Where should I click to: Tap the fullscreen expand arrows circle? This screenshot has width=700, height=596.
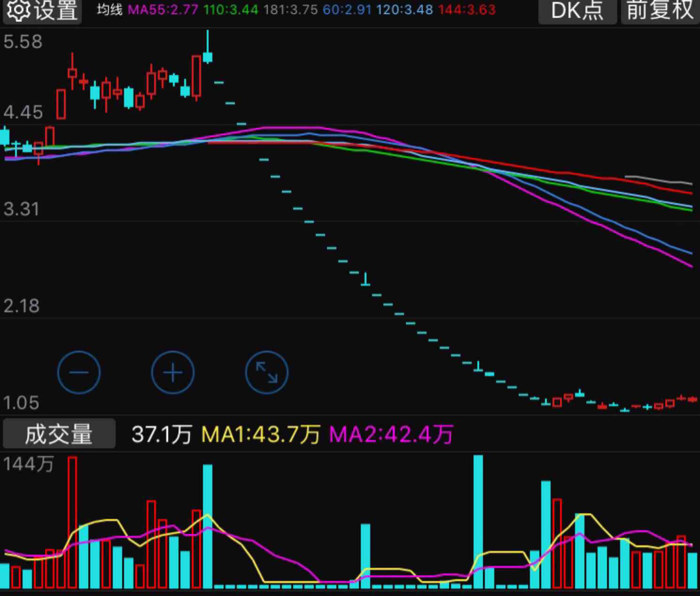pos(266,372)
